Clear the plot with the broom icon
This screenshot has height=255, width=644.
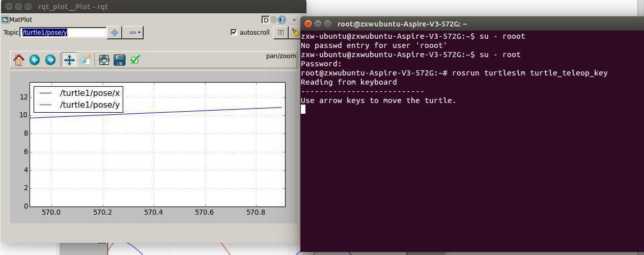point(296,33)
